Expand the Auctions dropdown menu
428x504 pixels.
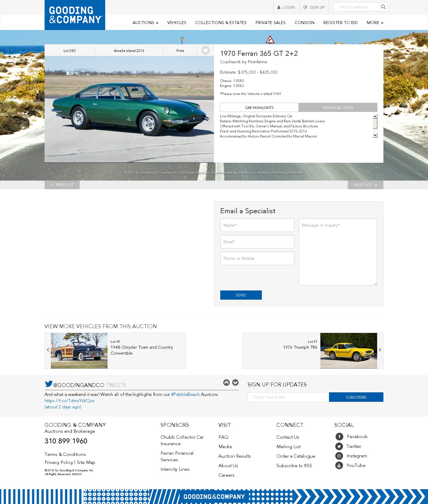pos(145,23)
